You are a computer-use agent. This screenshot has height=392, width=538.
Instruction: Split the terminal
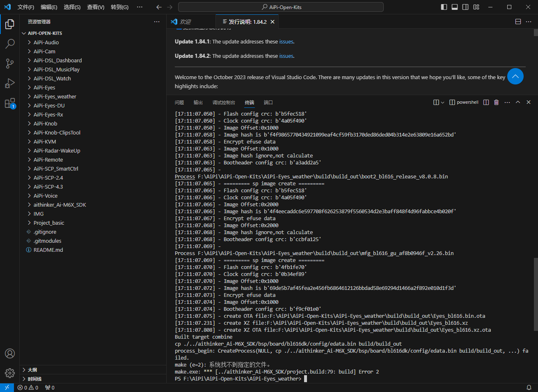(486, 102)
